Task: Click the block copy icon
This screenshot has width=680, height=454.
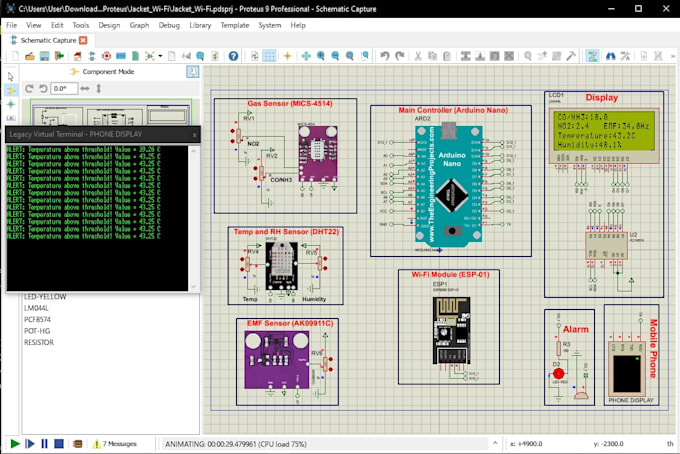Action: click(466, 56)
